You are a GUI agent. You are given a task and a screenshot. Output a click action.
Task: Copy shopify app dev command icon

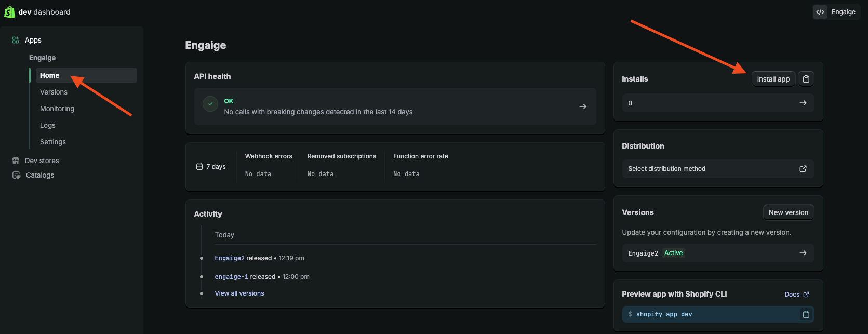[x=806, y=314]
